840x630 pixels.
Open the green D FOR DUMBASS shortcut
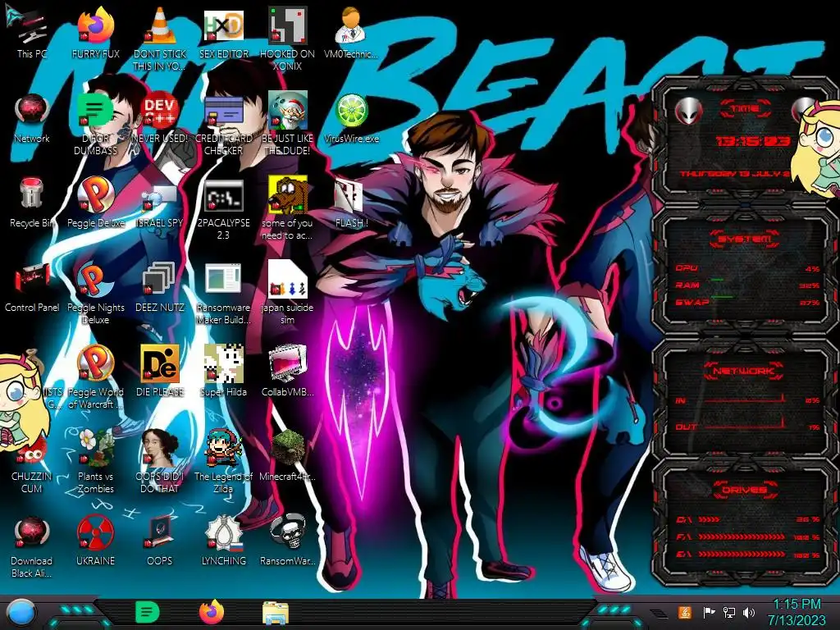tap(95, 123)
